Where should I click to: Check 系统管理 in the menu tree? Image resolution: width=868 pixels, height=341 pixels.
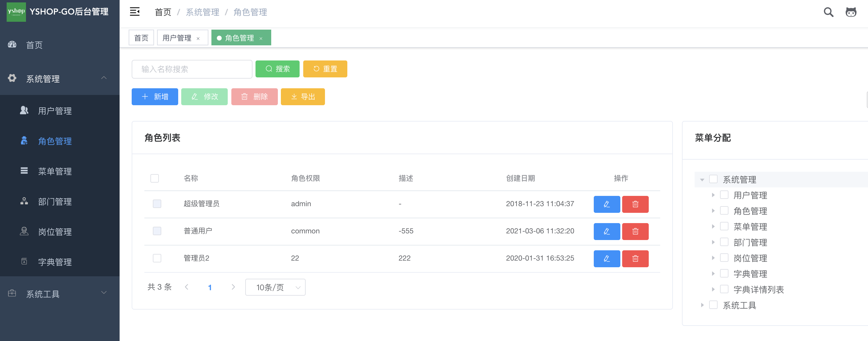coord(713,179)
